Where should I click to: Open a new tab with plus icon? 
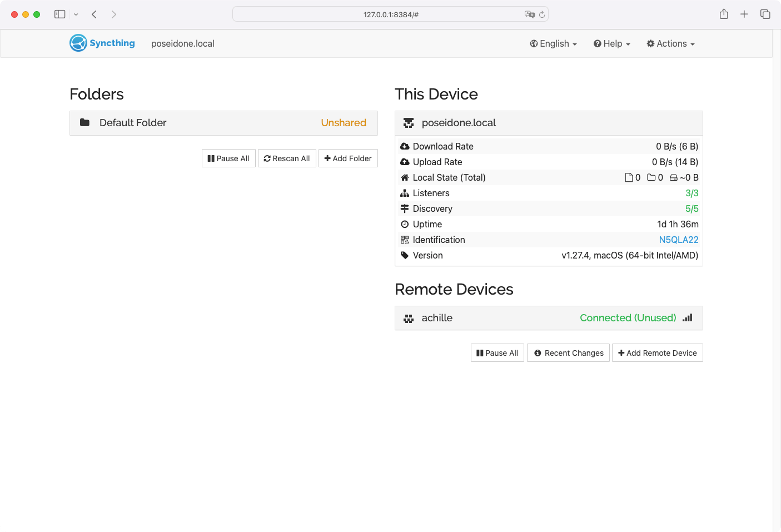point(744,14)
